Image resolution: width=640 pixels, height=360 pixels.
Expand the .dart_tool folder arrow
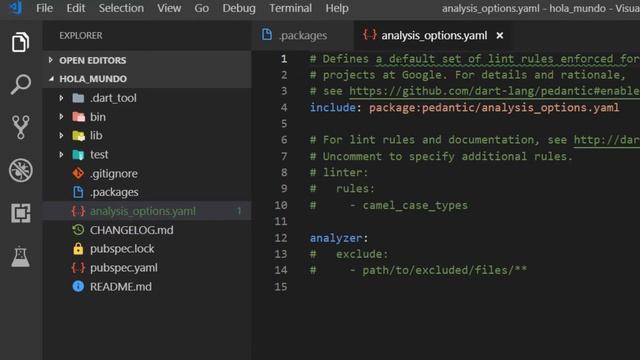coord(61,98)
